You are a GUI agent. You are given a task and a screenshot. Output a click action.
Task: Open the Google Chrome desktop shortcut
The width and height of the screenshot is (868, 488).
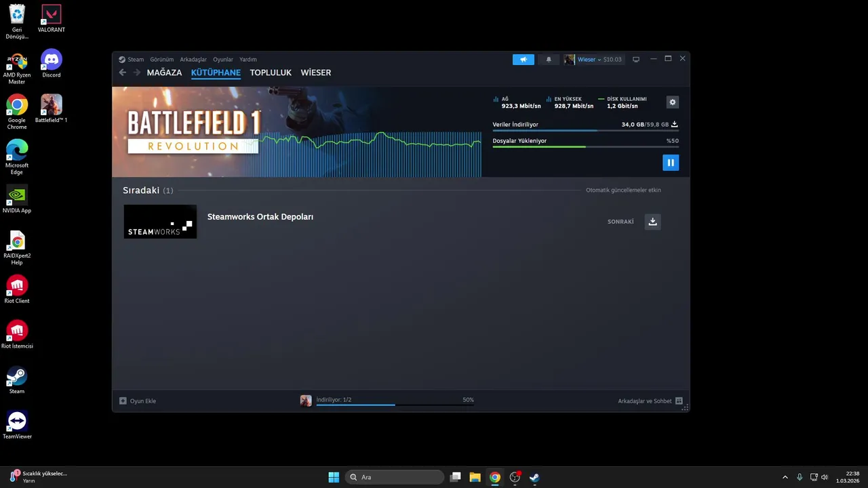17,113
